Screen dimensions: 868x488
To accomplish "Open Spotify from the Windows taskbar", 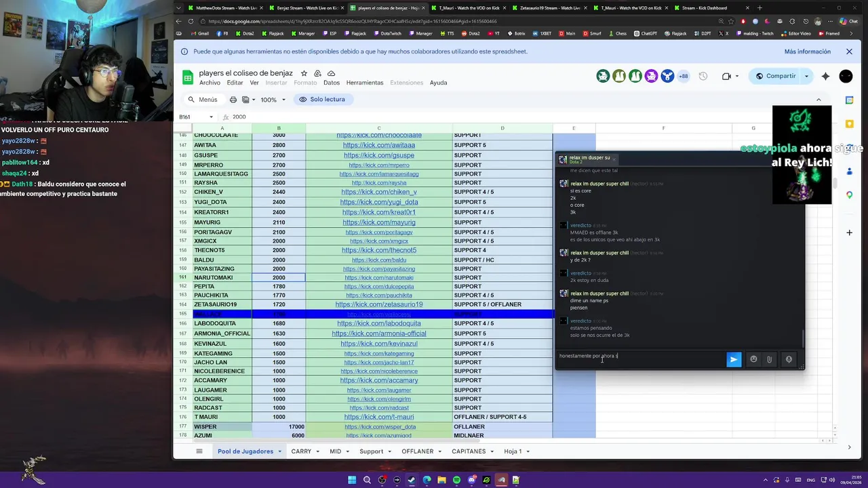I will [456, 480].
